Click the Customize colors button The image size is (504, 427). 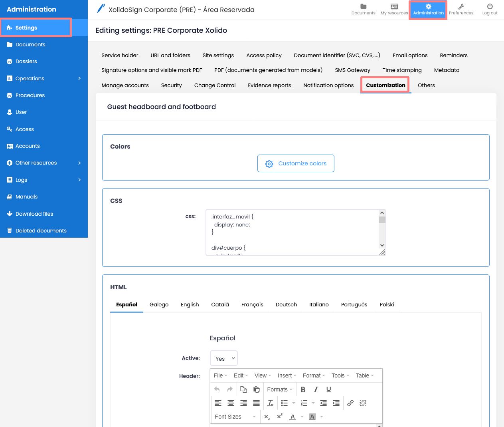296,163
